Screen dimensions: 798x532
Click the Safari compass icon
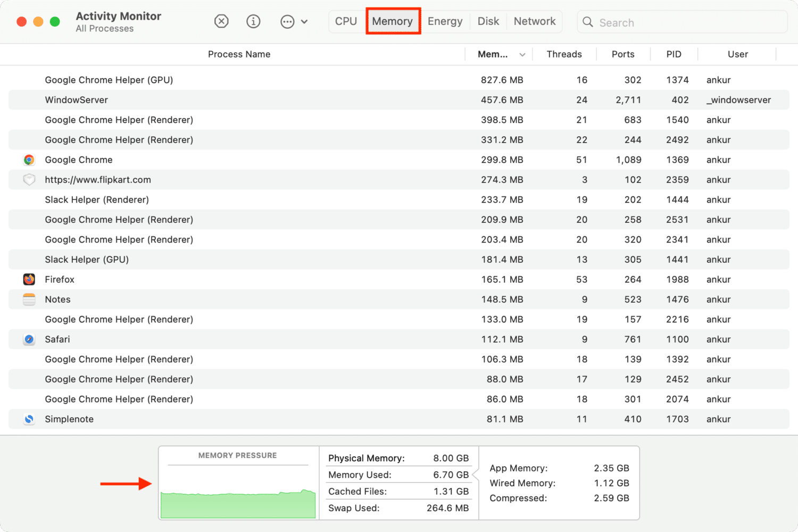[x=29, y=339]
